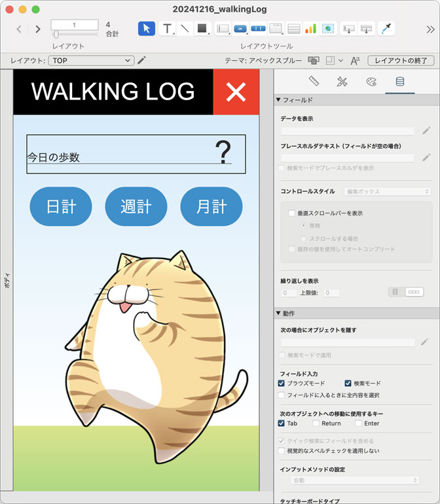Collapse the フィールド section

tap(278, 100)
